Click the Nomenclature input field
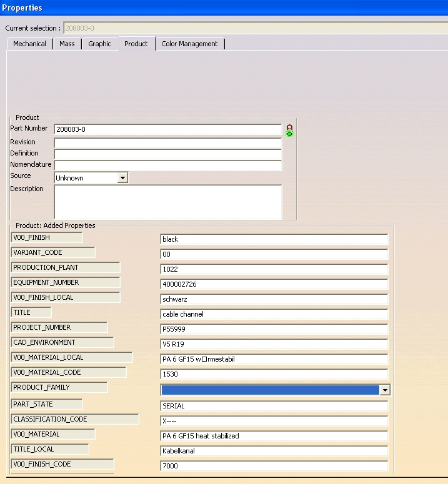Viewport: 448px width, 484px height. (x=168, y=165)
